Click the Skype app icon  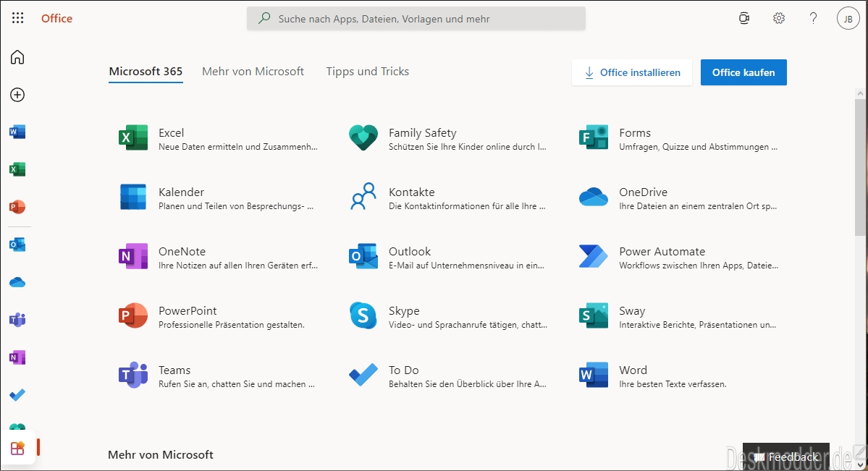tap(363, 315)
